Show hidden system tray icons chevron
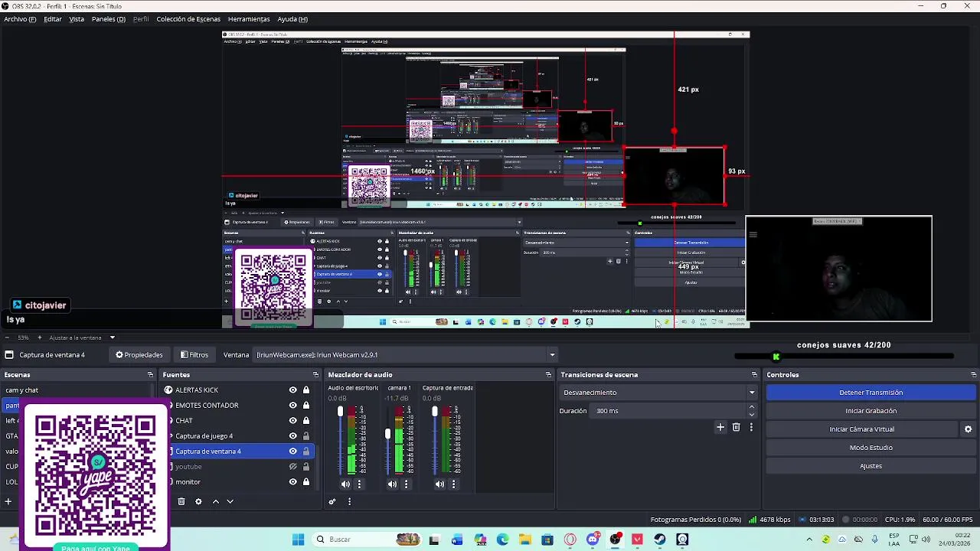 coord(809,540)
